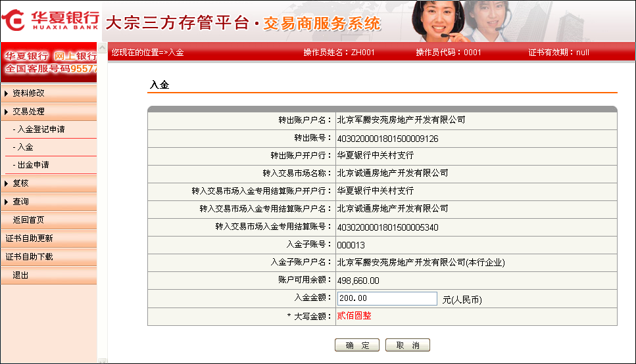Select the 入金 sidebar item
This screenshot has width=636, height=364.
pyautogui.click(x=25, y=147)
